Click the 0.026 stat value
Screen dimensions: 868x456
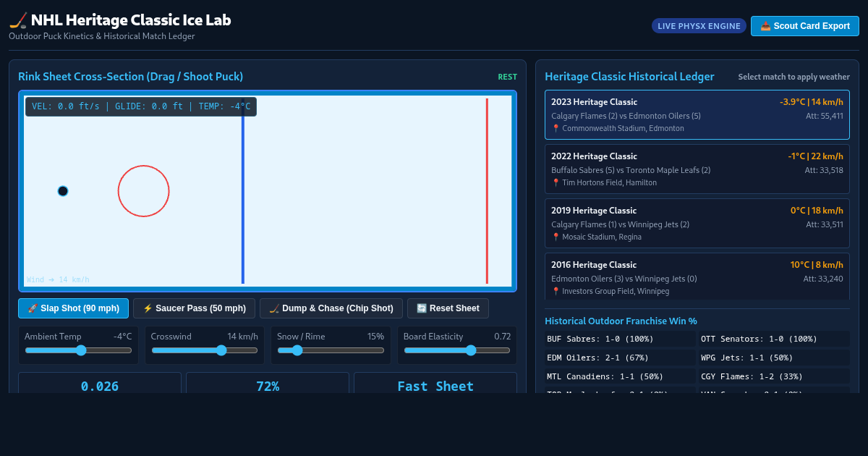100,386
